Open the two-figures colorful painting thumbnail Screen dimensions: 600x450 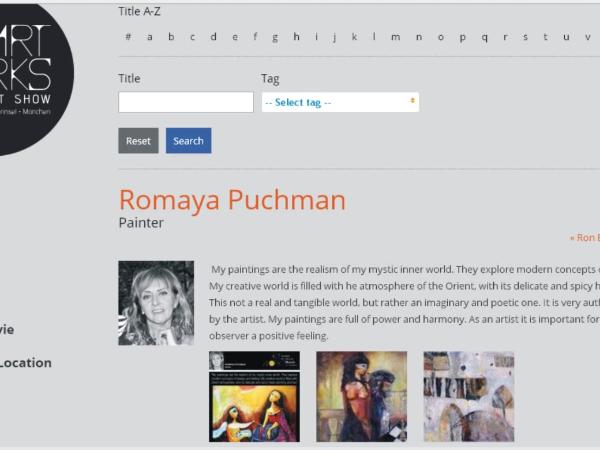[254, 396]
